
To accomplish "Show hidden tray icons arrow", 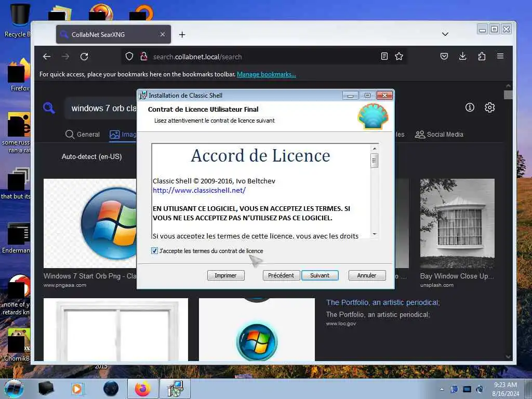I will click(442, 389).
